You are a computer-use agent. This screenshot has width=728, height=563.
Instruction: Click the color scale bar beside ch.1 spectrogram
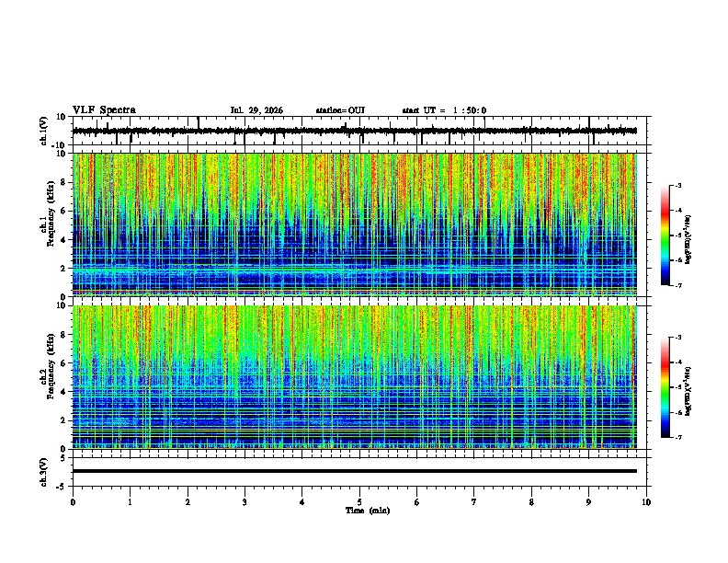665,236
